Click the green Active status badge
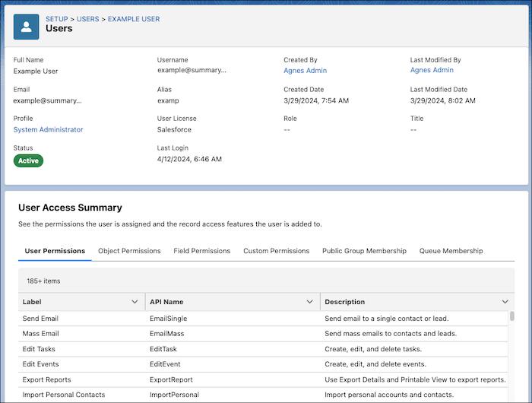Viewport: 532px width, 403px height. (28, 161)
